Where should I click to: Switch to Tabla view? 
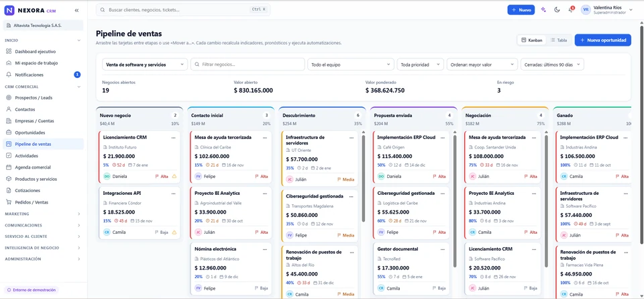[559, 40]
